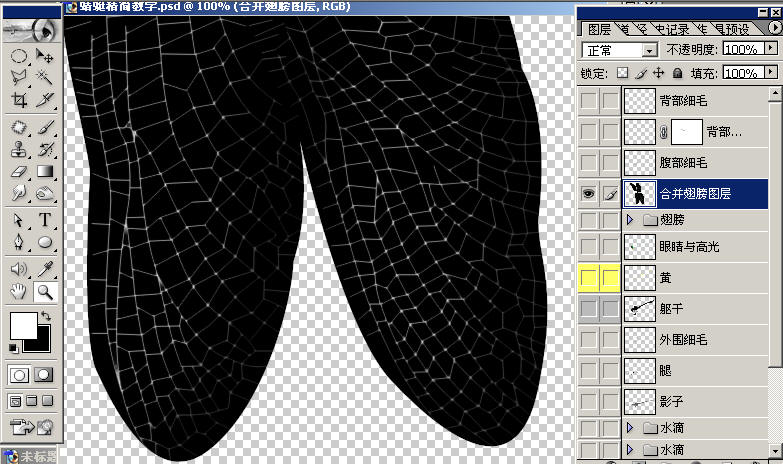The image size is (783, 464).
Task: Select the Patch tool
Action: pos(18,127)
